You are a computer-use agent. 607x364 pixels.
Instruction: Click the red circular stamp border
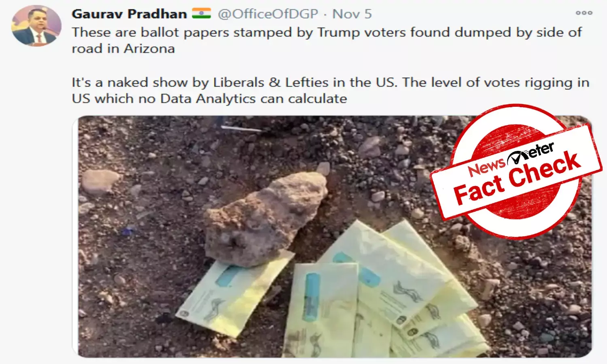click(516, 172)
